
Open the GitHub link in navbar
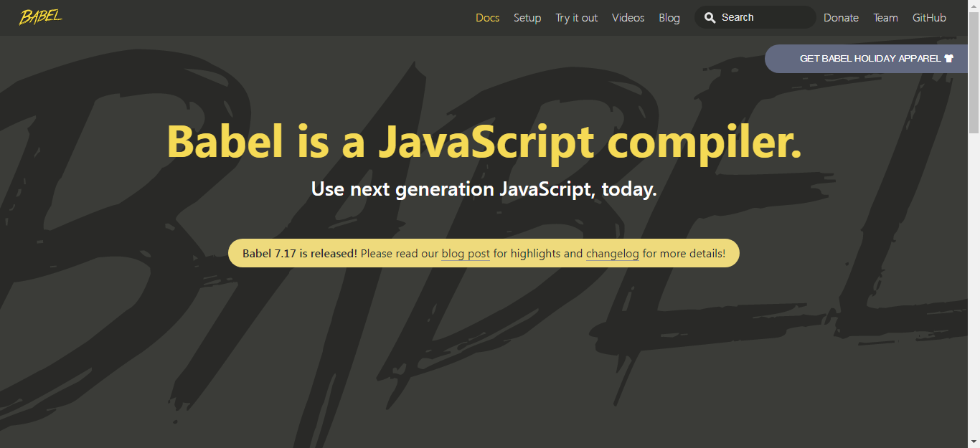[x=929, y=18]
